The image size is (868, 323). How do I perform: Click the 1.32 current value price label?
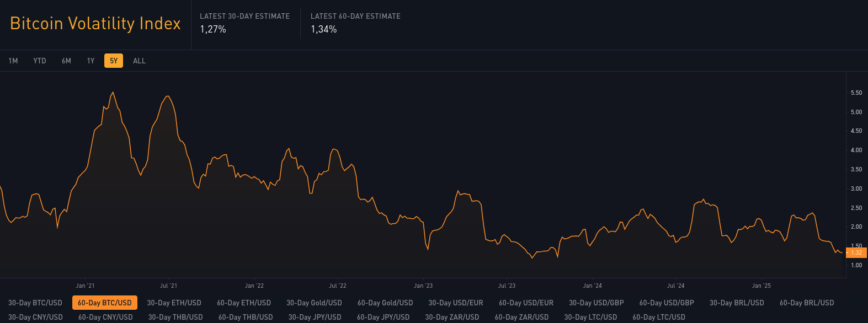click(x=856, y=252)
